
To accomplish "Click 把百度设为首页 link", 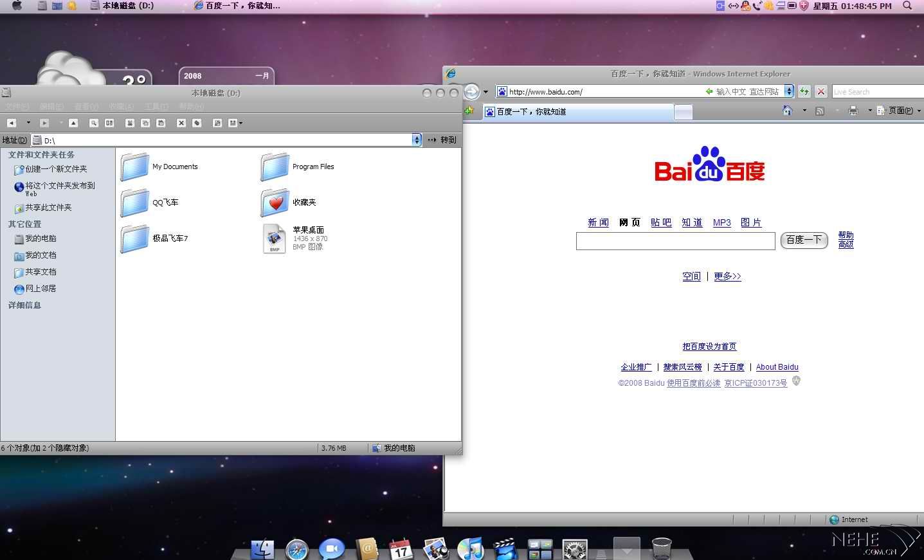I will click(x=709, y=347).
